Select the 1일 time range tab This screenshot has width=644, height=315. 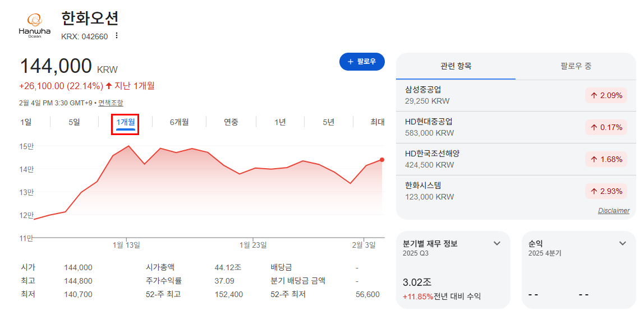26,122
